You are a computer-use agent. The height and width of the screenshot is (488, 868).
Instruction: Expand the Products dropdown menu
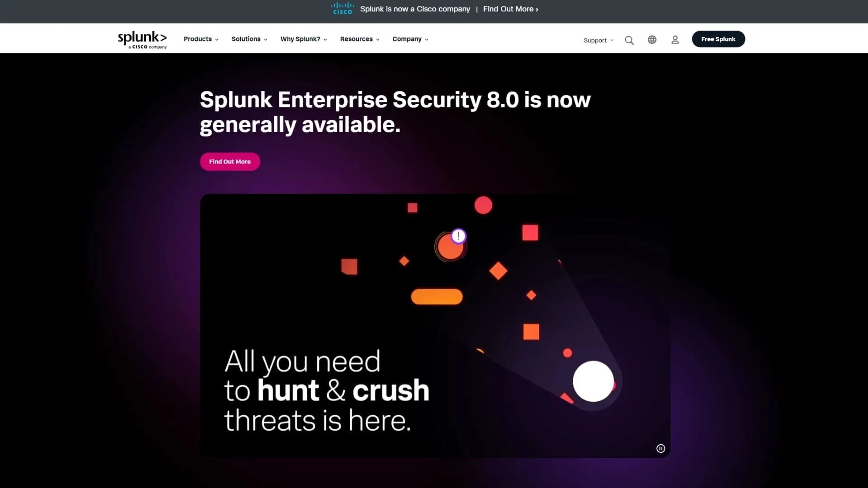click(x=201, y=39)
